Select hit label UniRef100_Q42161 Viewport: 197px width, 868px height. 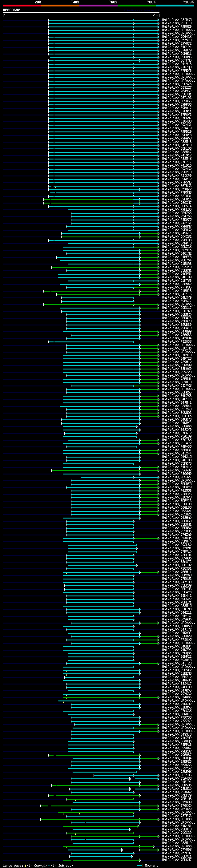(177, 223)
